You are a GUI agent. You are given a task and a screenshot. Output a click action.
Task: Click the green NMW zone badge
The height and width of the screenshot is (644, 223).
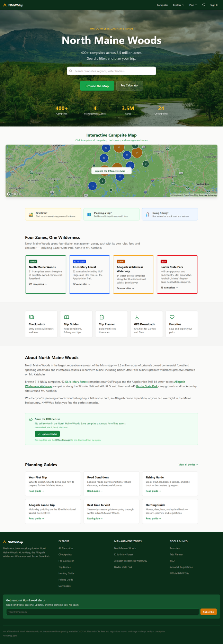point(33,261)
